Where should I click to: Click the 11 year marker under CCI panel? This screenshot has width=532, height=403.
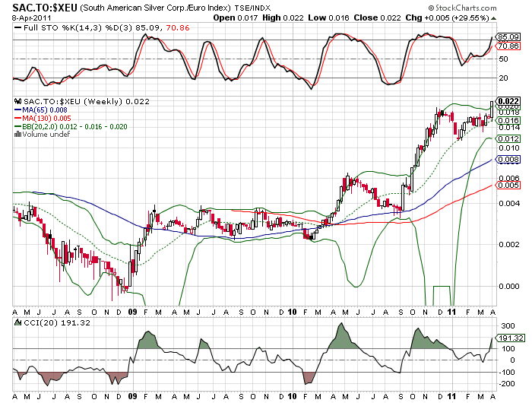[452, 397]
